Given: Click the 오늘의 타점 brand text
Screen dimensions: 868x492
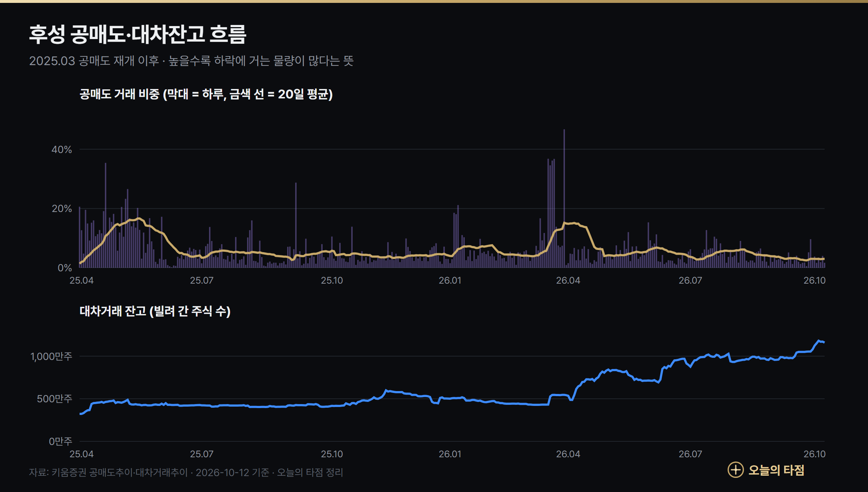Looking at the screenshot, I should coord(776,470).
